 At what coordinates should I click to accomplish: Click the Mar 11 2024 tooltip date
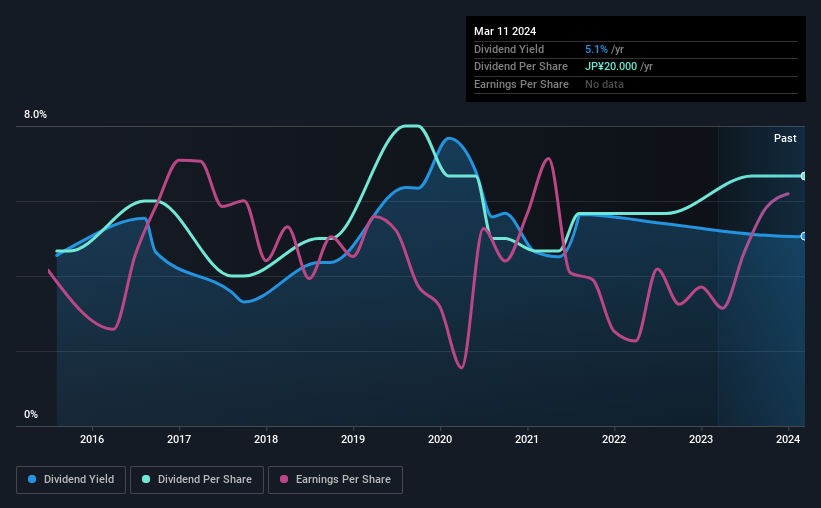pos(505,31)
